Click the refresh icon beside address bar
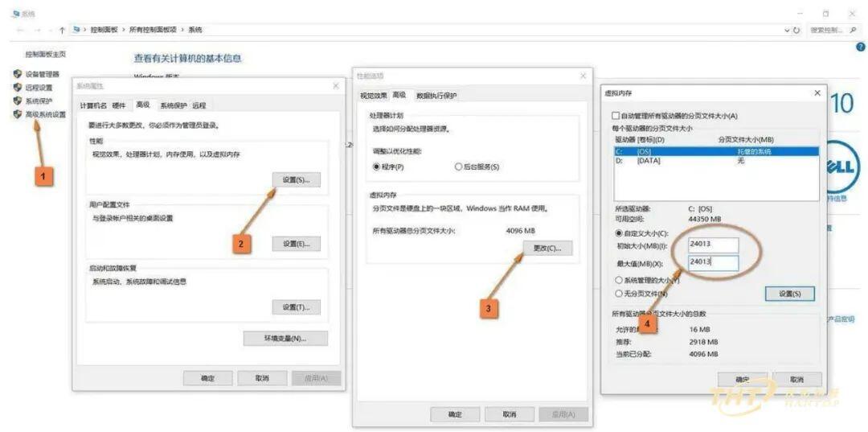This screenshot has width=868, height=432. tap(797, 31)
